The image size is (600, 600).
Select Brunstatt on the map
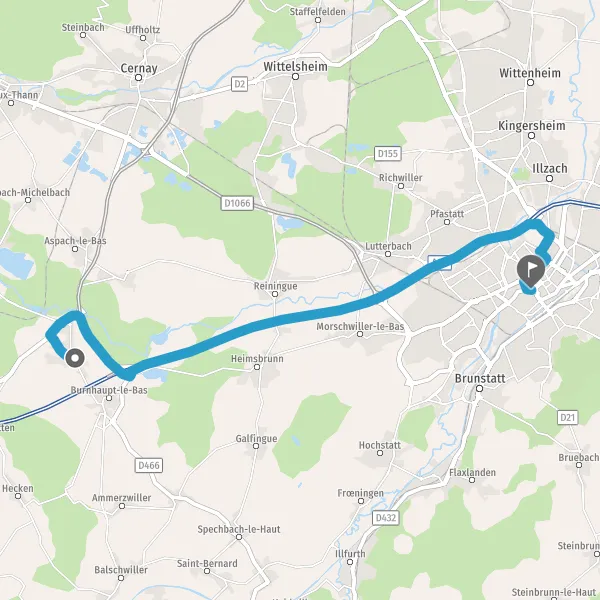480,378
